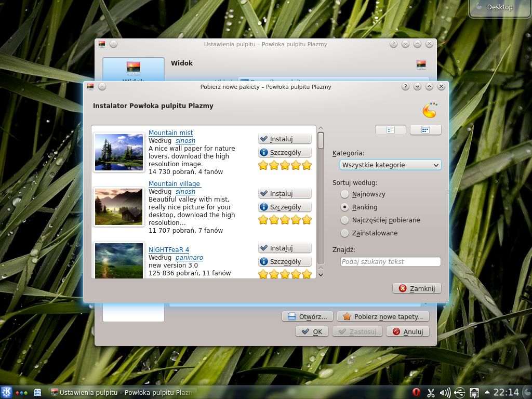Open the network connection tray icon
Image resolution: width=532 pixels, height=399 pixels.
click(474, 393)
